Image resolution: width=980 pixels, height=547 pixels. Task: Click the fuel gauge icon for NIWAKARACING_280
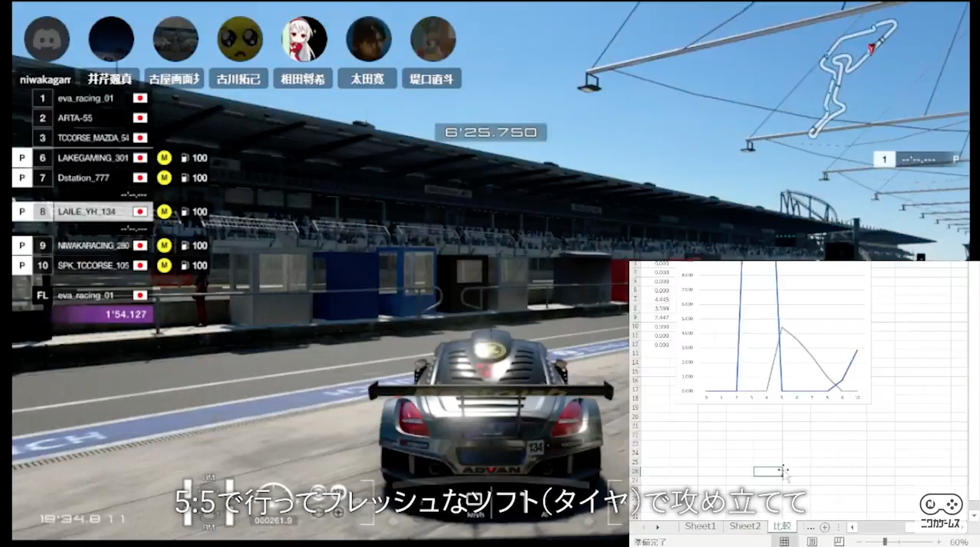184,245
